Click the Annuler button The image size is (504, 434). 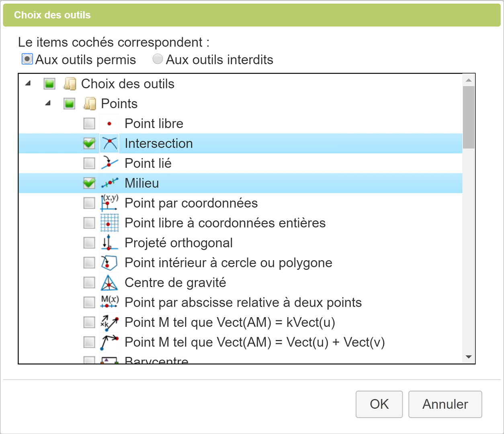click(x=445, y=404)
